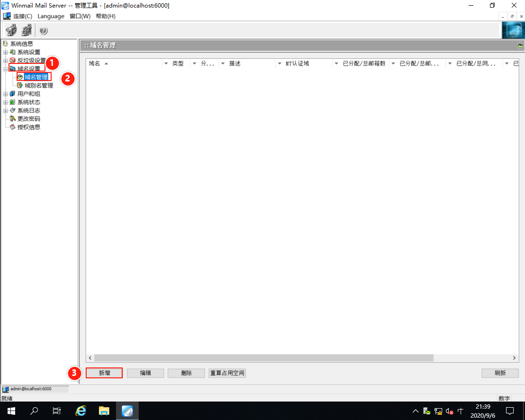The height and width of the screenshot is (420, 525).
Task: Click the 新增 button
Action: (104, 373)
